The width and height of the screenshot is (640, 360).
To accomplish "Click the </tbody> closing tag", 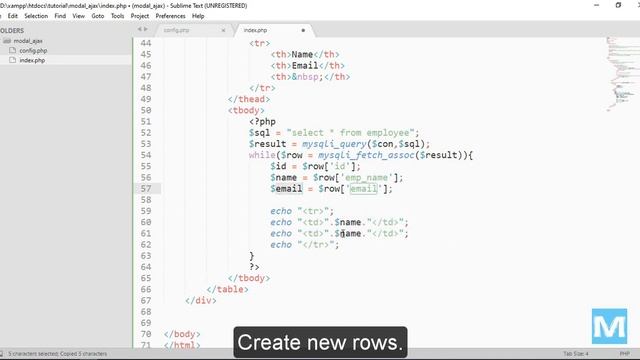I will tap(249, 278).
